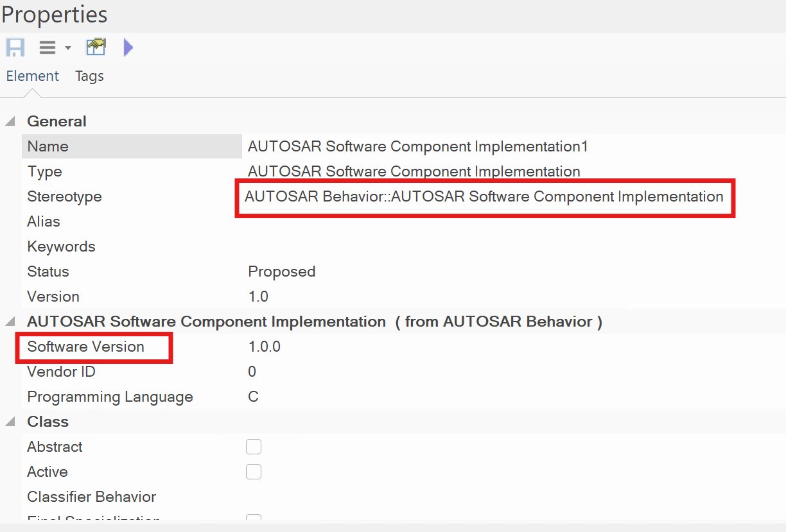Click the properties dialog icon in toolbar
The image size is (786, 532).
click(96, 47)
